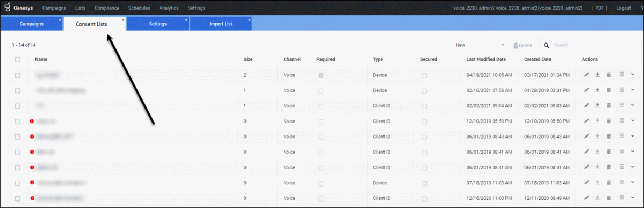Expand row created 12/11/2020 with chevron

(633, 198)
